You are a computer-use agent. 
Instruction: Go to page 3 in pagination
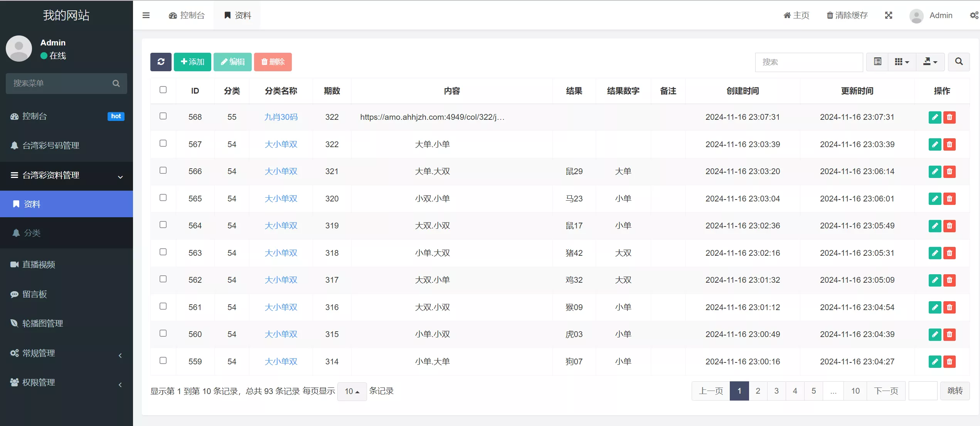pos(776,391)
